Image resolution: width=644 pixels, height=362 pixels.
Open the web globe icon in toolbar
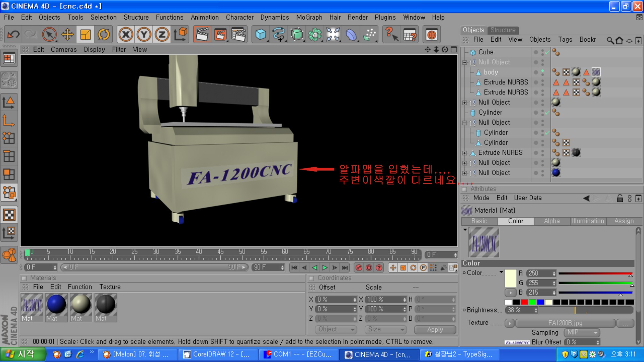click(x=432, y=35)
